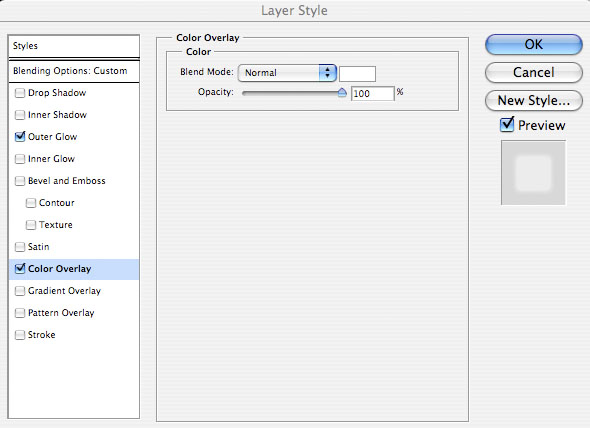590x428 pixels.
Task: Click the New Style... button
Action: (534, 101)
